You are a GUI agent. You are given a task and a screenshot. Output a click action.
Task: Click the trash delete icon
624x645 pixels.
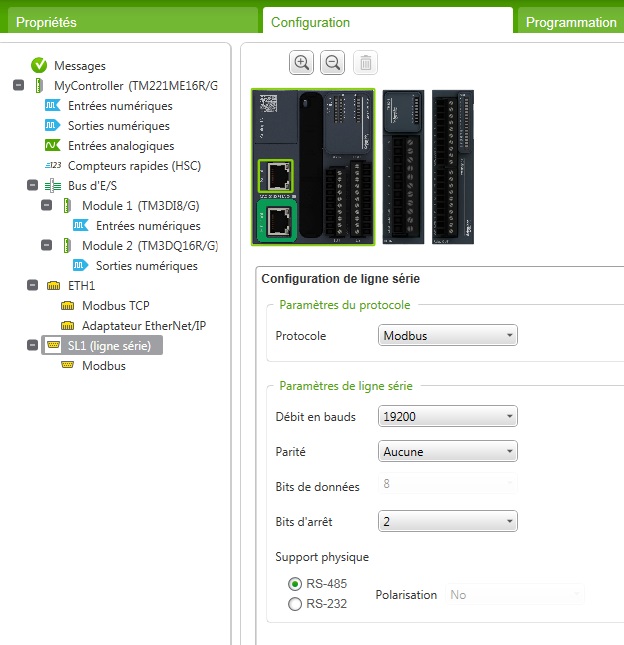pos(366,63)
